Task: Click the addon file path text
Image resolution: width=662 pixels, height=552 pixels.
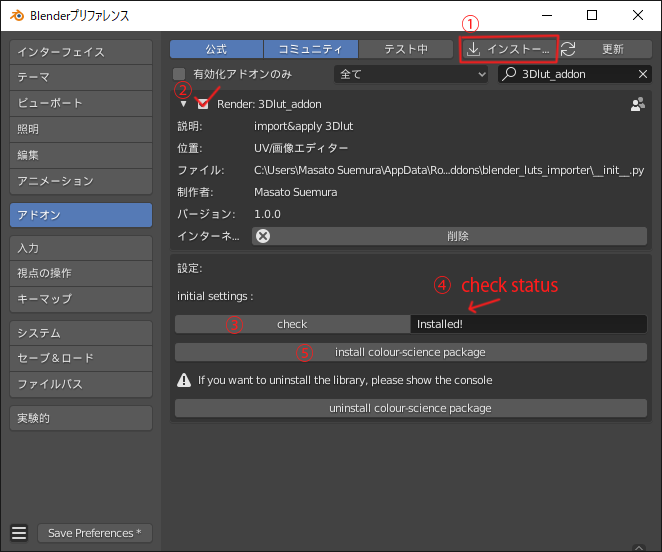Action: pos(449,170)
